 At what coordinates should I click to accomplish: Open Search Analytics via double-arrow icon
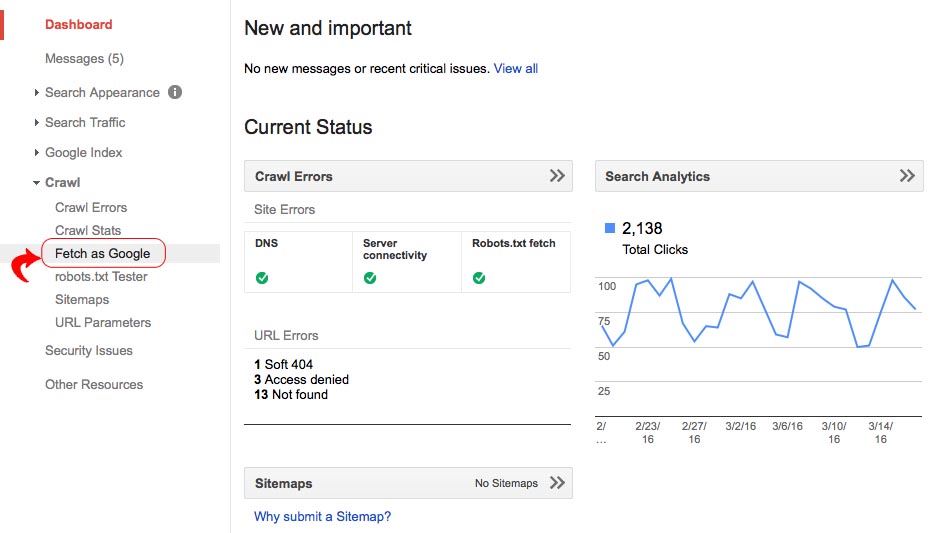[x=906, y=176]
